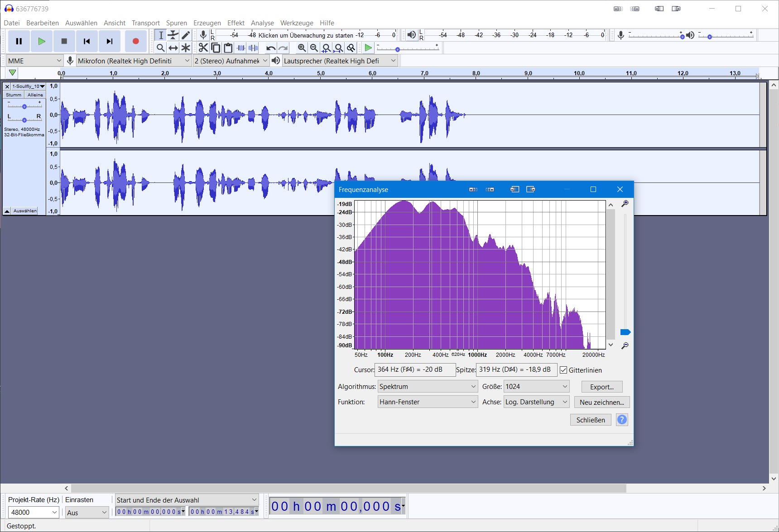Select the Envelope tool
Viewport: 779px width, 532px height.
tap(173, 35)
